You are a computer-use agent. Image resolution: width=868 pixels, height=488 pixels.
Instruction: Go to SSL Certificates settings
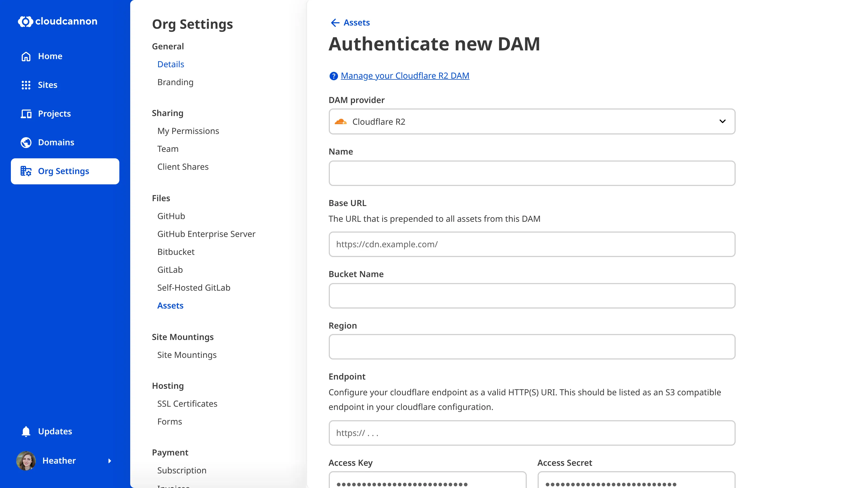coord(187,403)
